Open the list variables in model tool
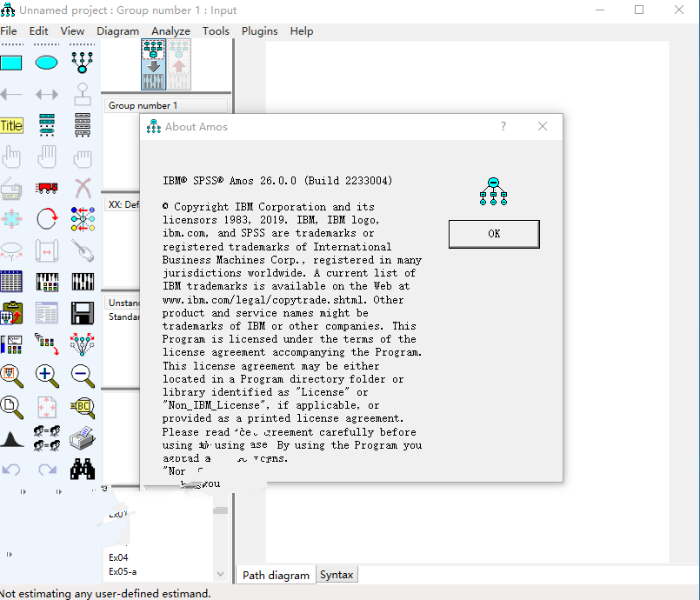700x600 pixels. (46, 125)
